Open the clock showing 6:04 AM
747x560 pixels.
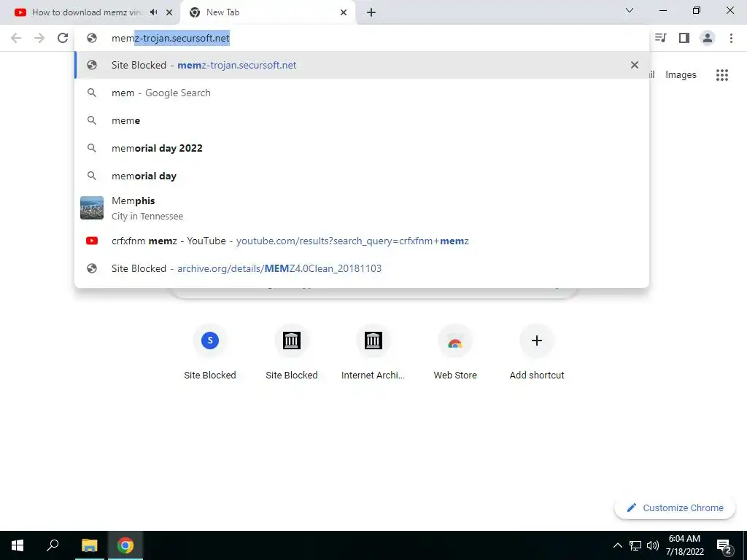684,545
